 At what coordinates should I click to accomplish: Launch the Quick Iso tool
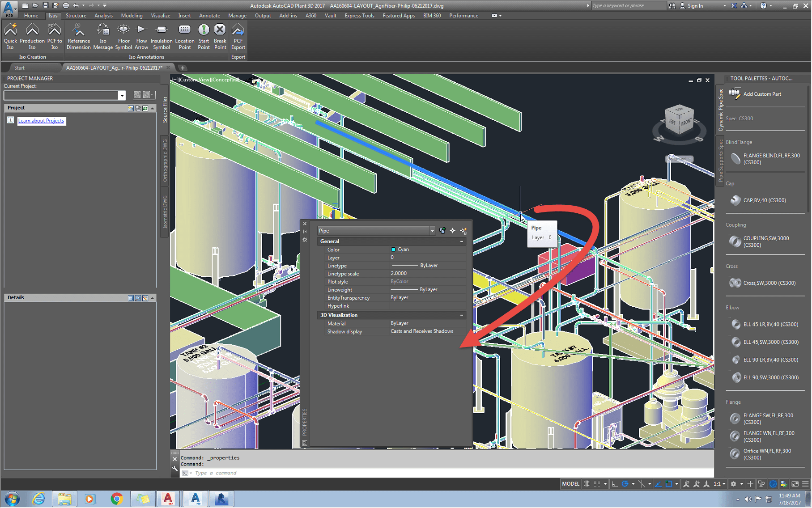click(10, 37)
